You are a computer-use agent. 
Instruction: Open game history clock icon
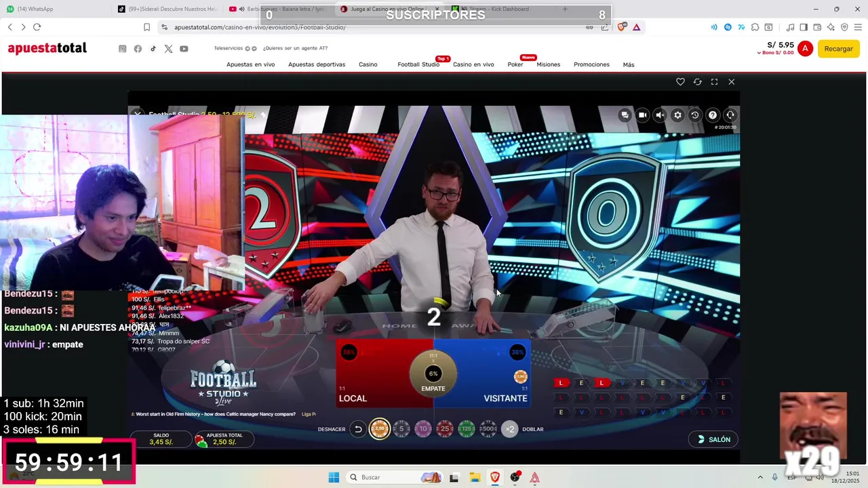(x=695, y=115)
